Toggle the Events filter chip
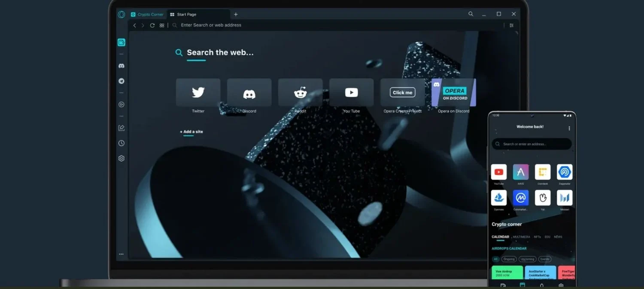 click(x=544, y=259)
